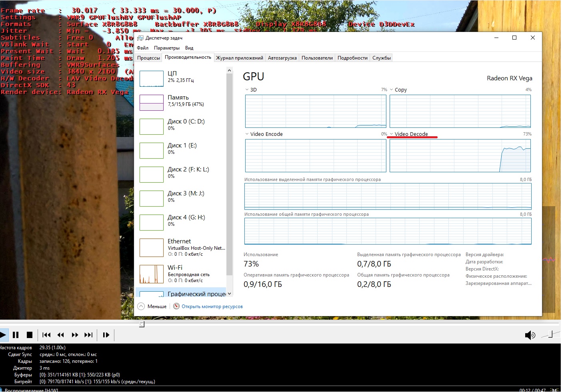Open the Файл menu
562x392 pixels.
[x=142, y=48]
